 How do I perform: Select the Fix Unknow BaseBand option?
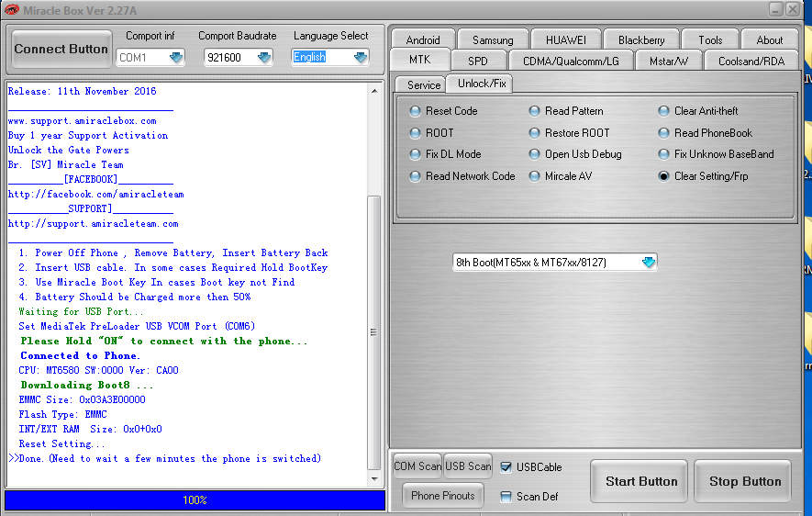point(664,154)
